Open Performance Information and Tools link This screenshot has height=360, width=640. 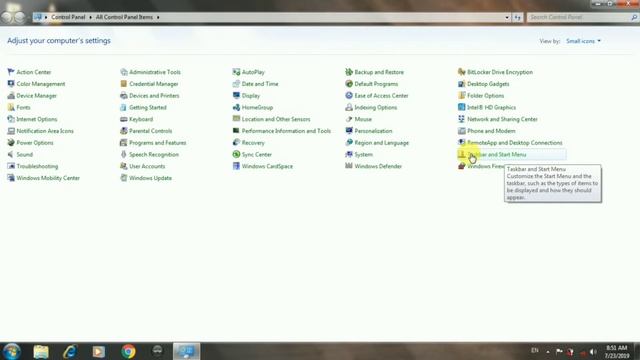286,131
